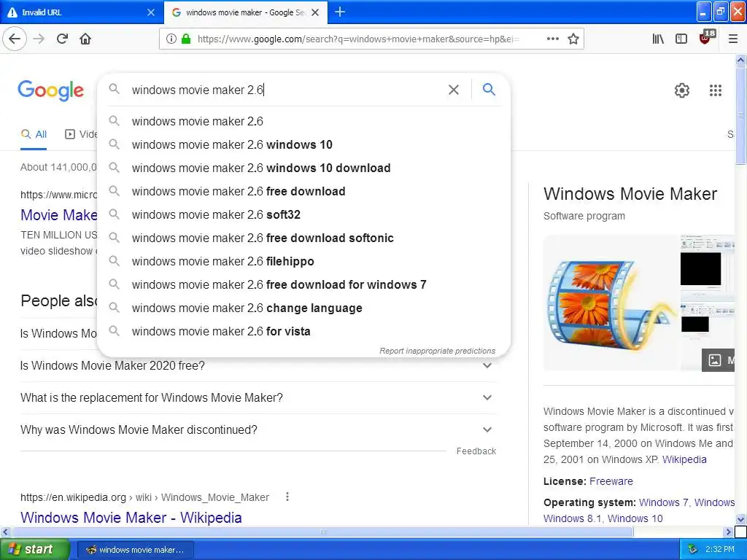
Task: Open the Windows Start menu
Action: pyautogui.click(x=35, y=549)
